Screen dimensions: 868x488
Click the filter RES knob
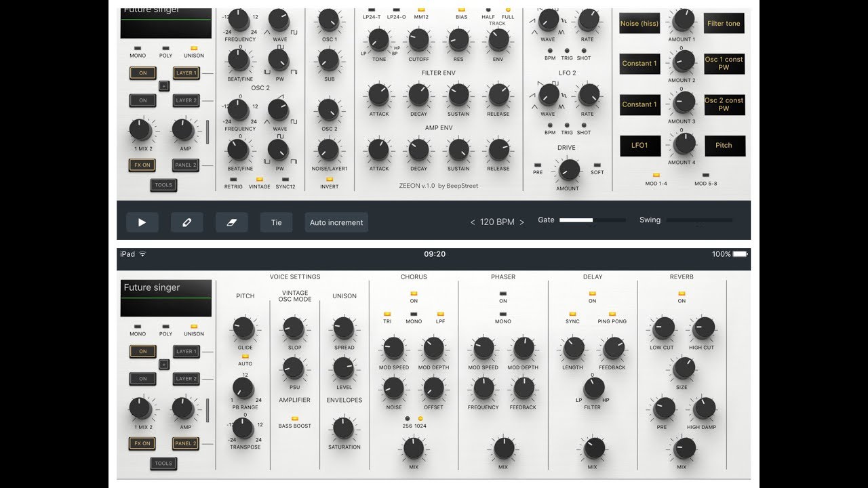point(458,39)
